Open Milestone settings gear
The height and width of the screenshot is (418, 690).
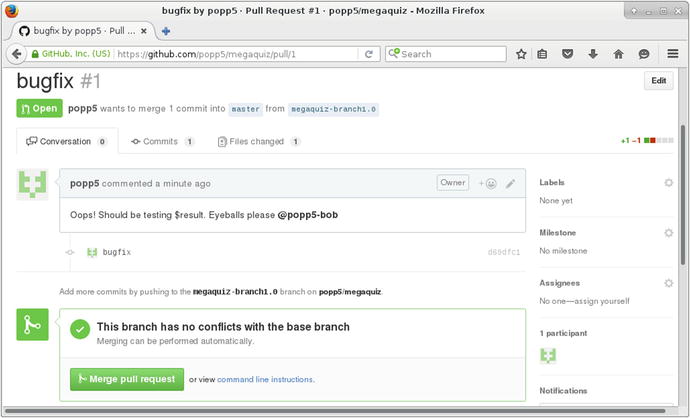(x=668, y=233)
